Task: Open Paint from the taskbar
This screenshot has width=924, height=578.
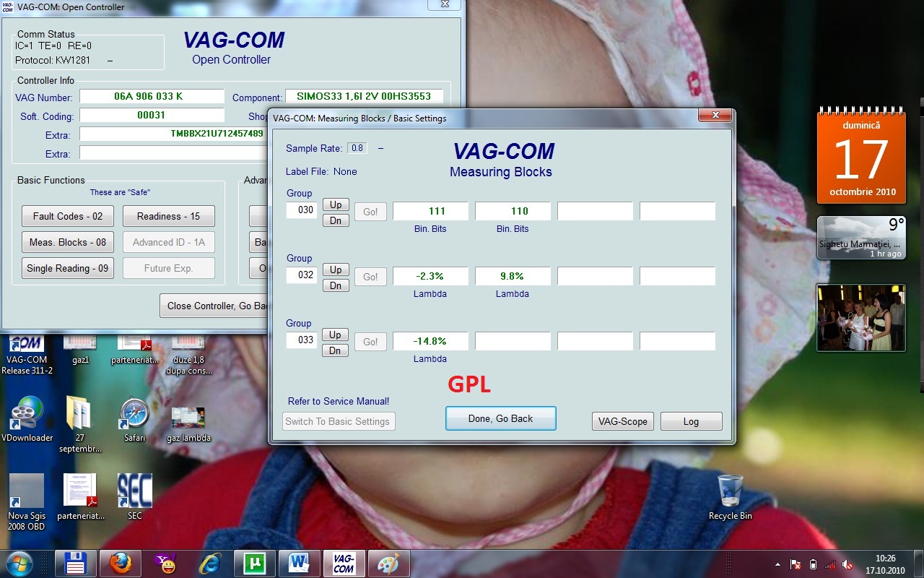Action: coord(389,563)
